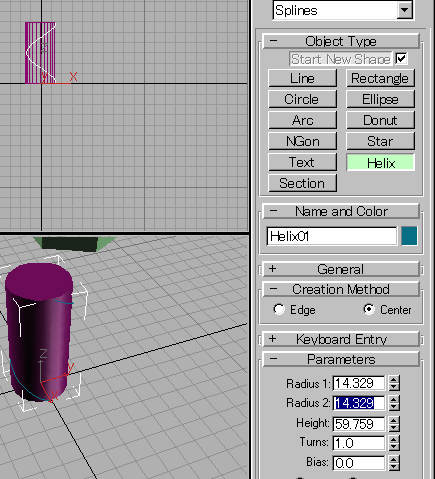Click the Helix01 name field
The height and width of the screenshot is (479, 435).
point(332,236)
